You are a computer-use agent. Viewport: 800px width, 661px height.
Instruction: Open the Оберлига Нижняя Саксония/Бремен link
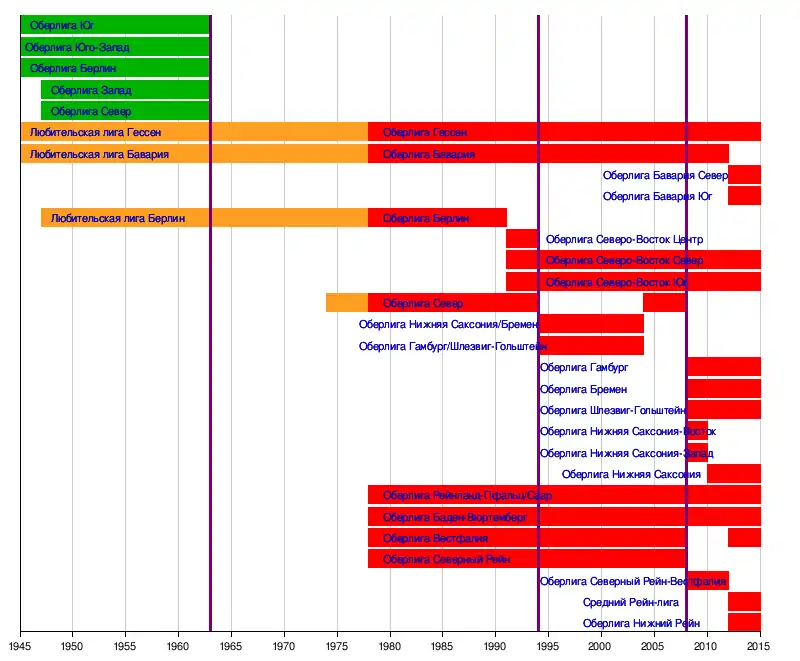tap(447, 324)
